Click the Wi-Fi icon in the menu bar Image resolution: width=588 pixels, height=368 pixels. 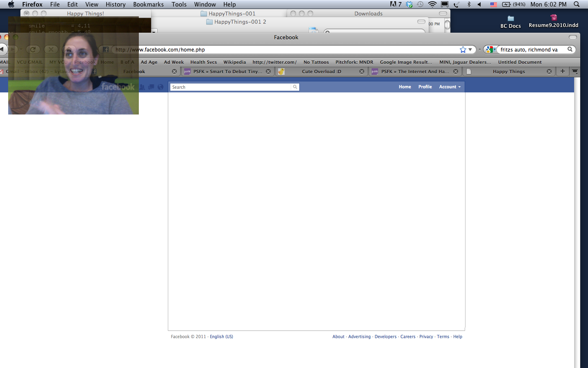tap(432, 4)
